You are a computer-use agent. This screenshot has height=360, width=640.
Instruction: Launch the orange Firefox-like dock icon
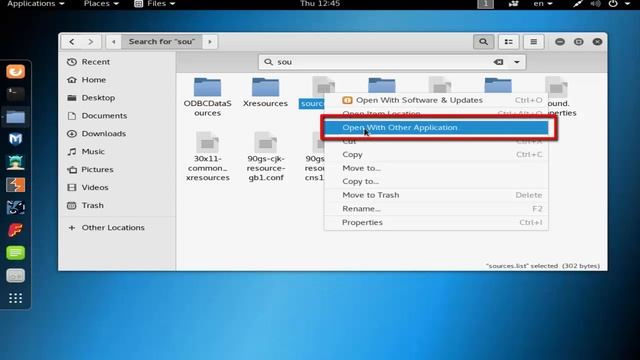[16, 71]
